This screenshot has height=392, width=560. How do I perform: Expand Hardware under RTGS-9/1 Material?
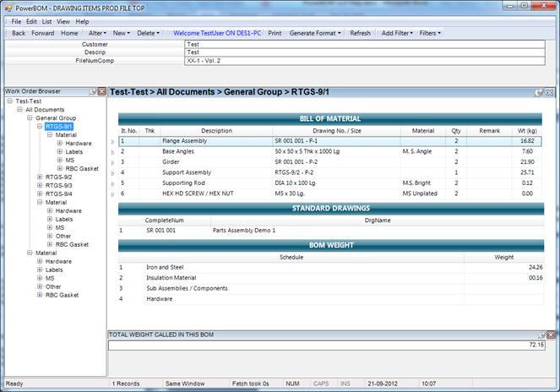tap(60, 144)
